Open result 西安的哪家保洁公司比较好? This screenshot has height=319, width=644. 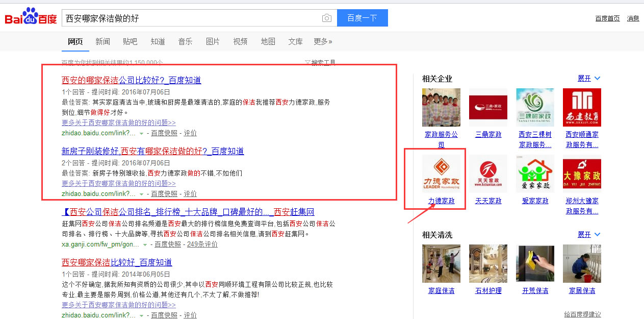132,80
